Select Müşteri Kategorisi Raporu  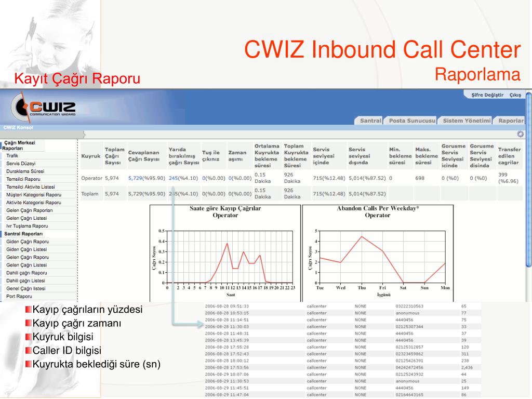point(34,195)
